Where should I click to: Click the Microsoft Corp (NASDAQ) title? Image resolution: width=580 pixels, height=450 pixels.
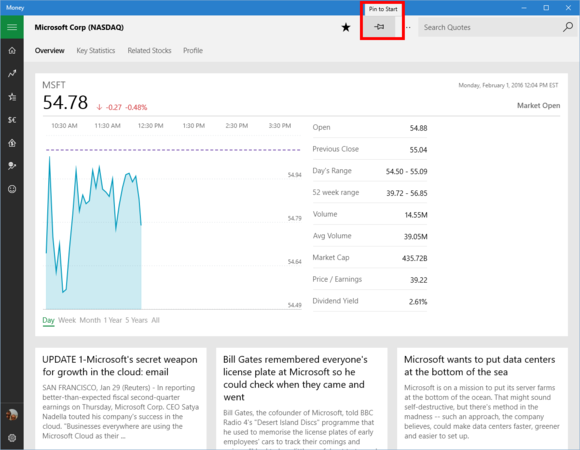pyautogui.click(x=79, y=27)
